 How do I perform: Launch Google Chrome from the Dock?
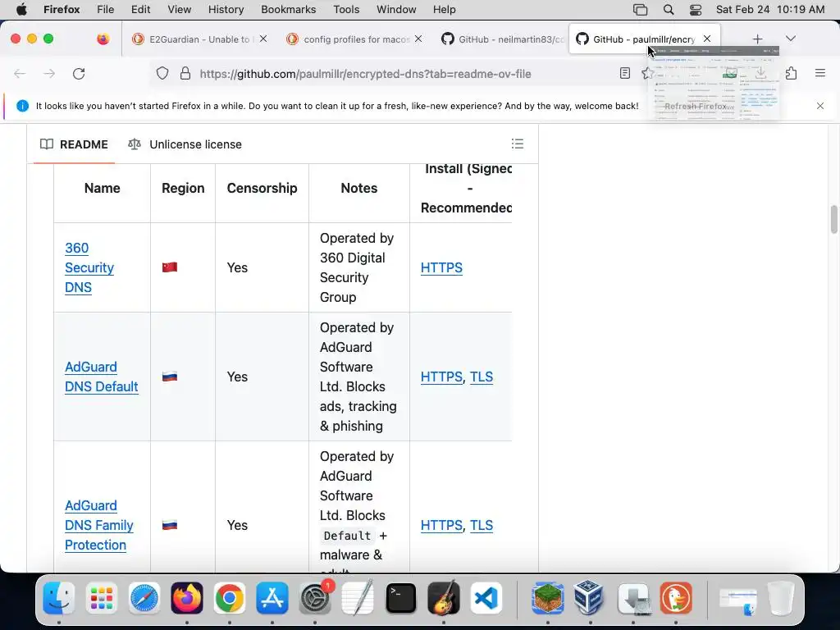(230, 598)
